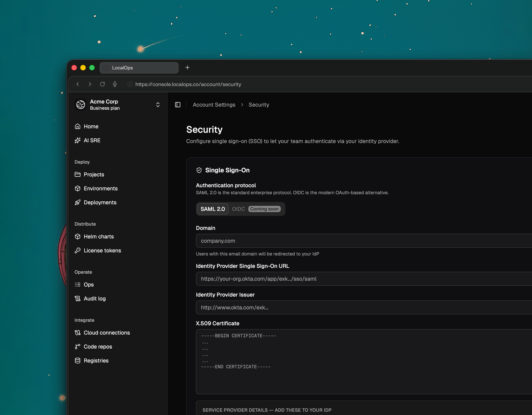This screenshot has height=415, width=532.
Task: Click the Domain input field
Action: pos(363,241)
